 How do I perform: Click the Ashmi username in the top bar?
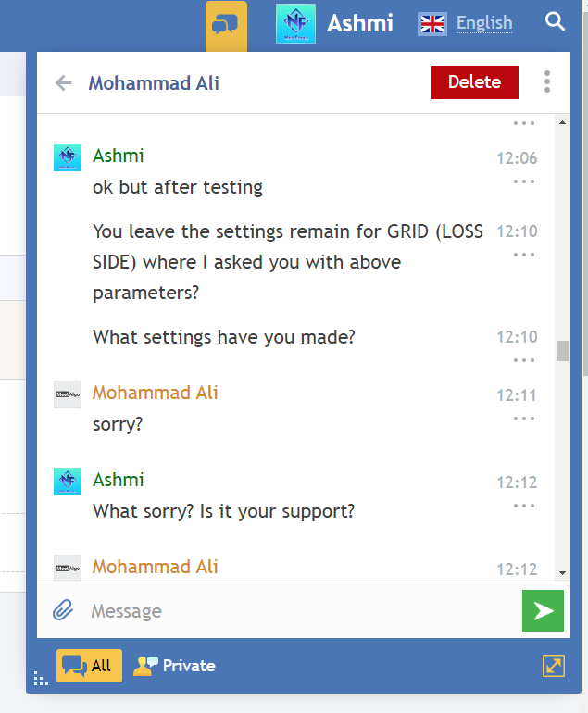click(x=360, y=23)
